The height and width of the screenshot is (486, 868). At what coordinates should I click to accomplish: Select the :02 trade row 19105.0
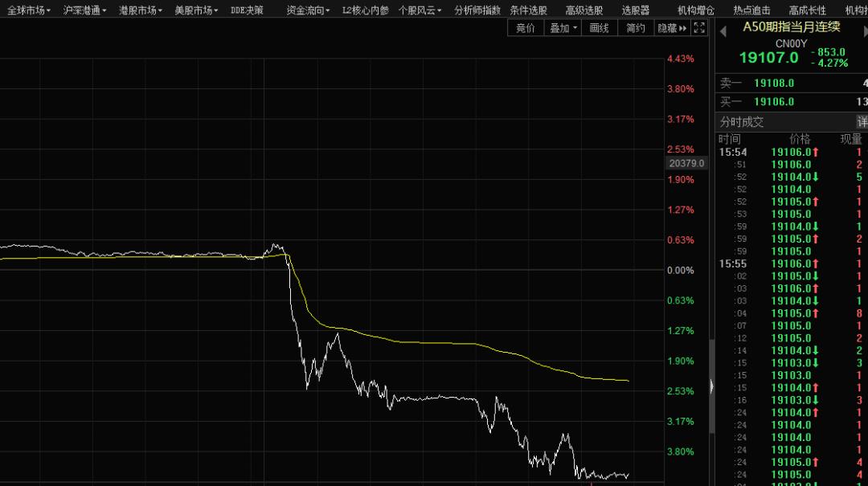click(x=792, y=276)
